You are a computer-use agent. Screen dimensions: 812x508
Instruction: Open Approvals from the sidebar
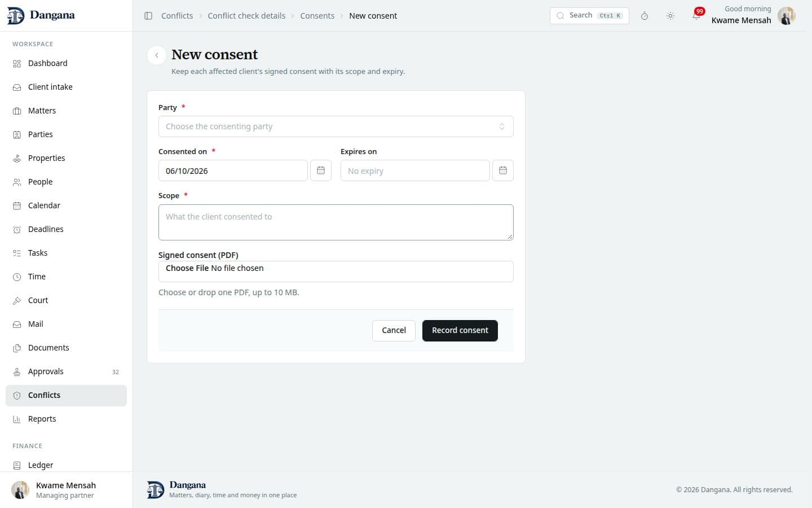coord(66,371)
